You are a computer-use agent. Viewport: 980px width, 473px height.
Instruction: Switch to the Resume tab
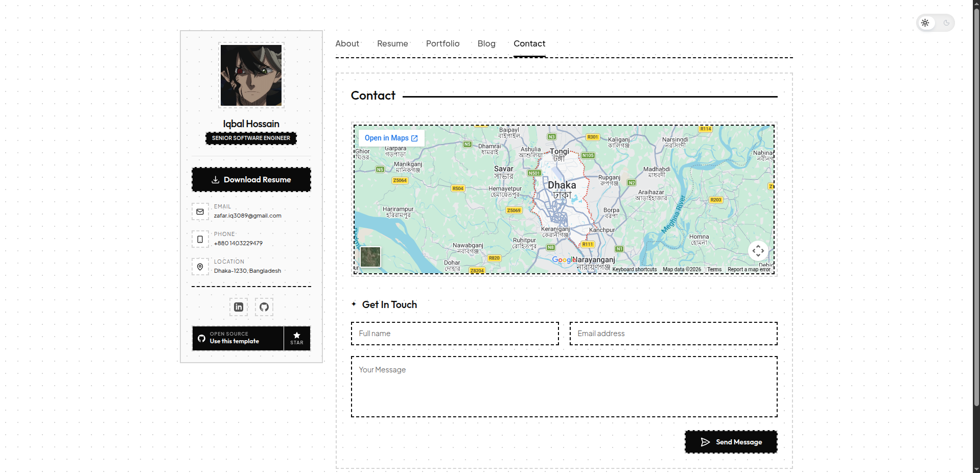point(392,44)
